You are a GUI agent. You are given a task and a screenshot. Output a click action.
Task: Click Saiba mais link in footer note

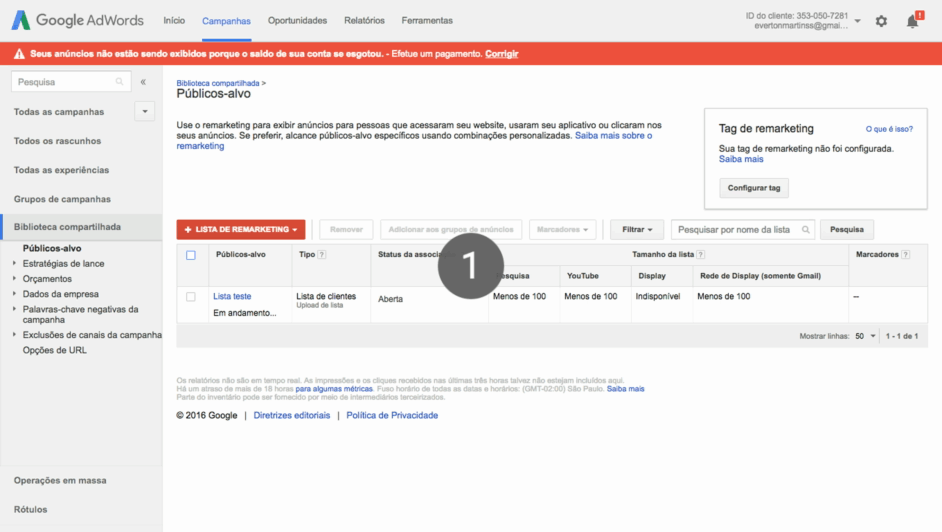(x=625, y=388)
